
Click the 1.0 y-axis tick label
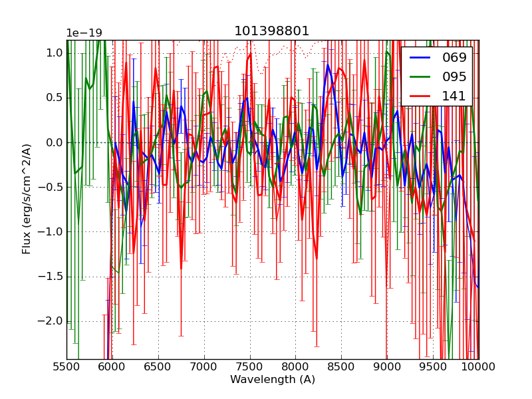(55, 53)
